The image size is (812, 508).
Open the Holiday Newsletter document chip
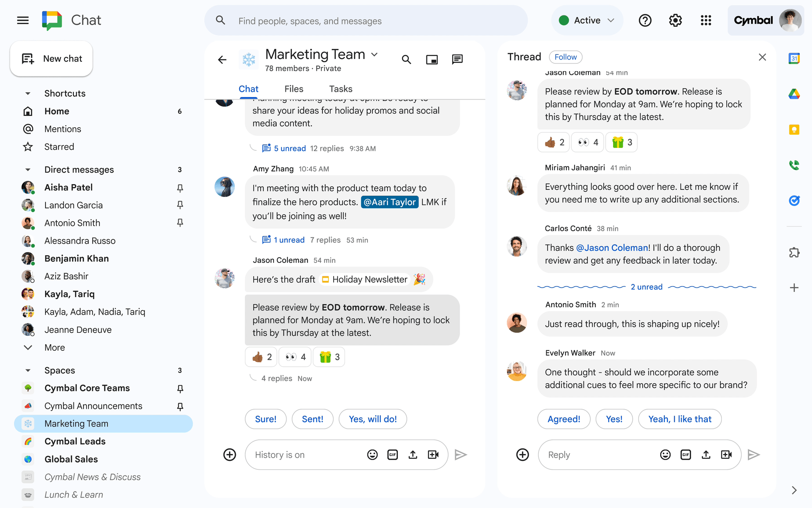click(x=364, y=280)
